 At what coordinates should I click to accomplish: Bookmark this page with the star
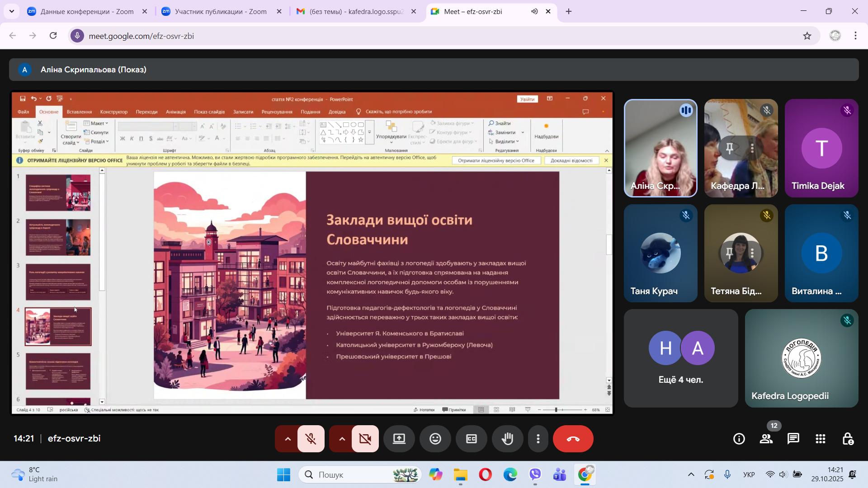click(x=807, y=36)
